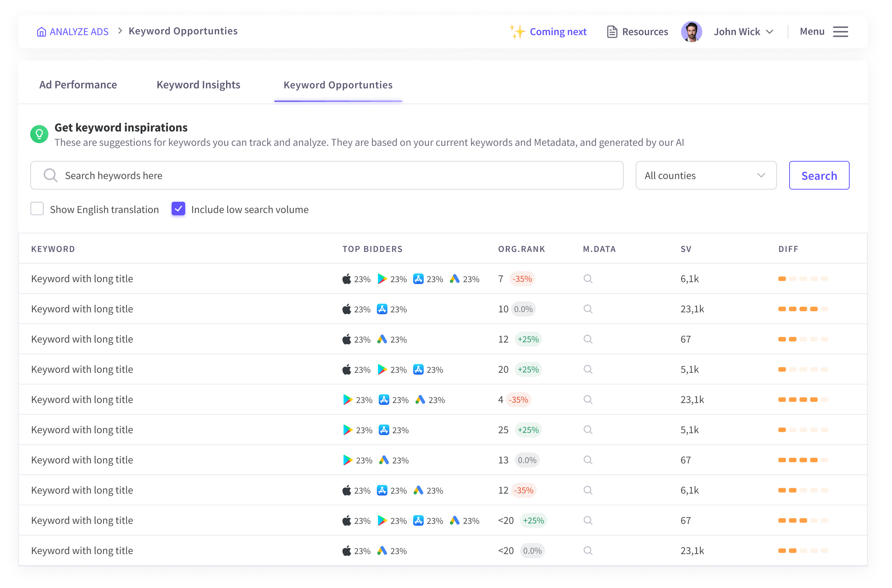Sort by the KEYWORD column header
The width and height of the screenshot is (892, 588).
tap(53, 249)
